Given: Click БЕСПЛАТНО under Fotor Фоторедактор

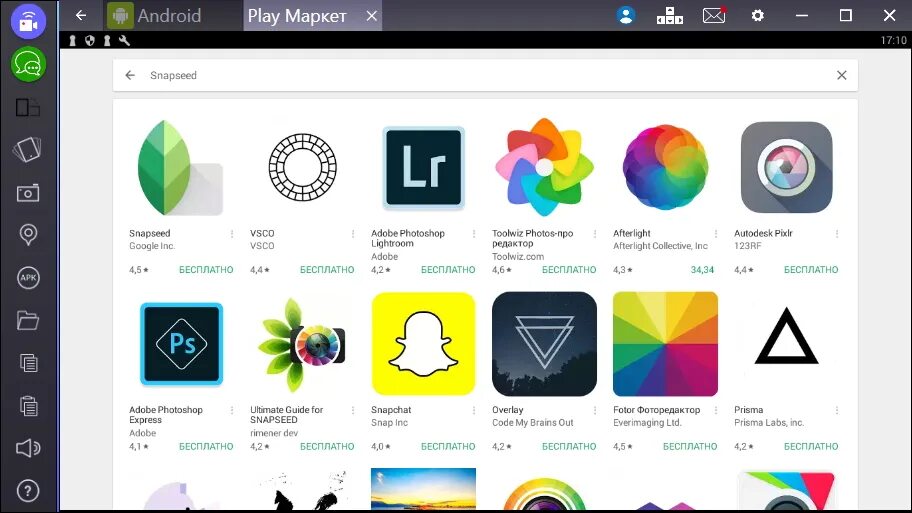Looking at the screenshot, I should point(690,447).
